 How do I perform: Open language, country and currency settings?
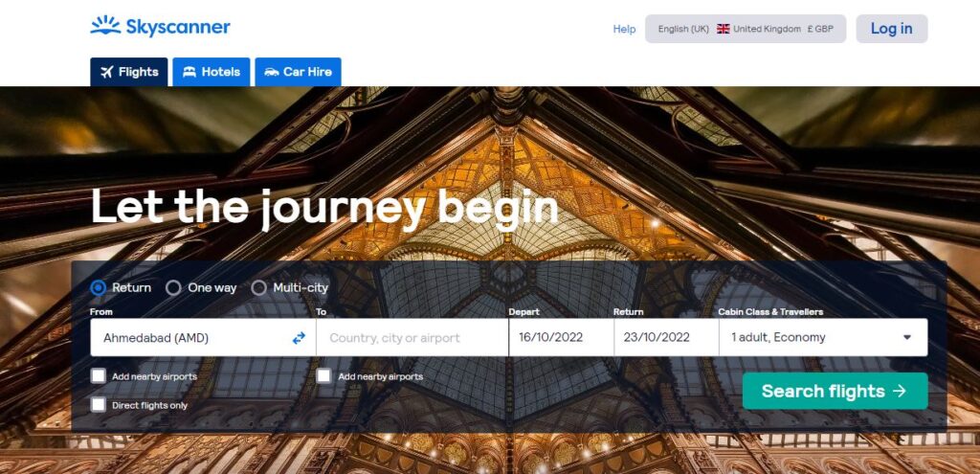[746, 29]
